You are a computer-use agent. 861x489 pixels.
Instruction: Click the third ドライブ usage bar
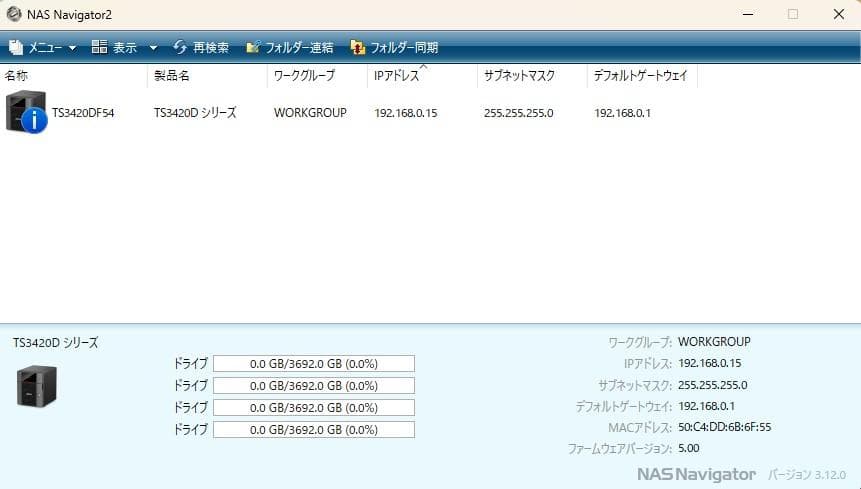pyautogui.click(x=314, y=408)
